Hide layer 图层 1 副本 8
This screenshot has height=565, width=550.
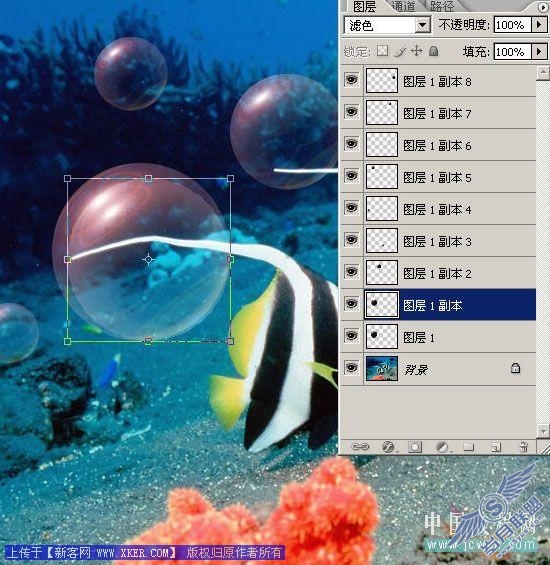pyautogui.click(x=351, y=80)
